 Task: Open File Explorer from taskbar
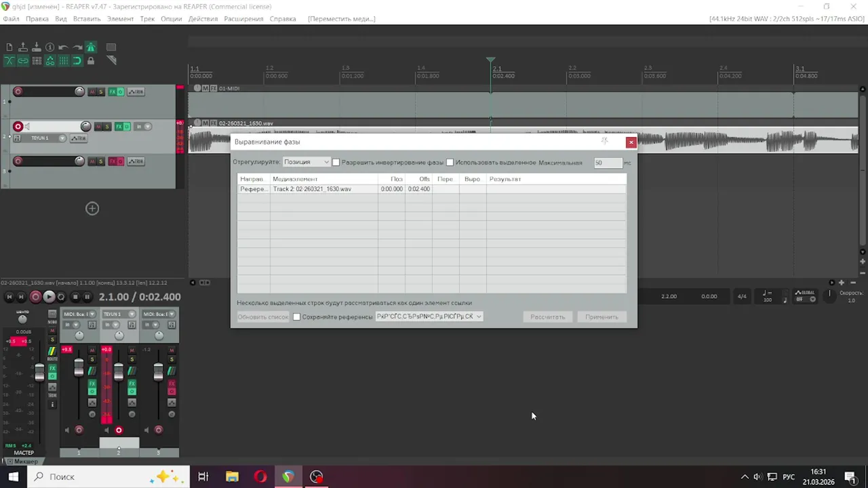tap(232, 477)
